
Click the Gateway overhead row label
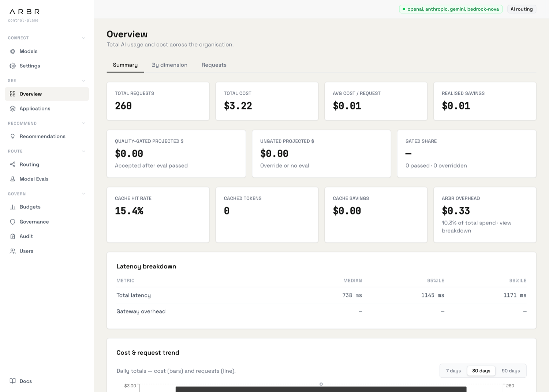(141, 311)
